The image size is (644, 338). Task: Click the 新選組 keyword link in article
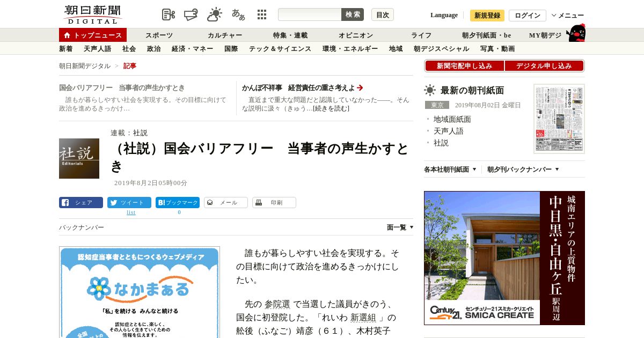click(x=363, y=317)
